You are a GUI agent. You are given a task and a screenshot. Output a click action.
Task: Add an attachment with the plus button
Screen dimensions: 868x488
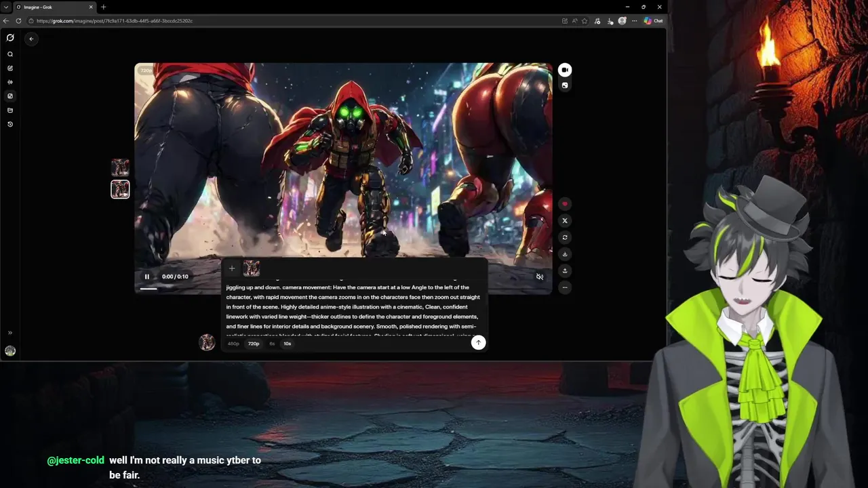(x=232, y=268)
